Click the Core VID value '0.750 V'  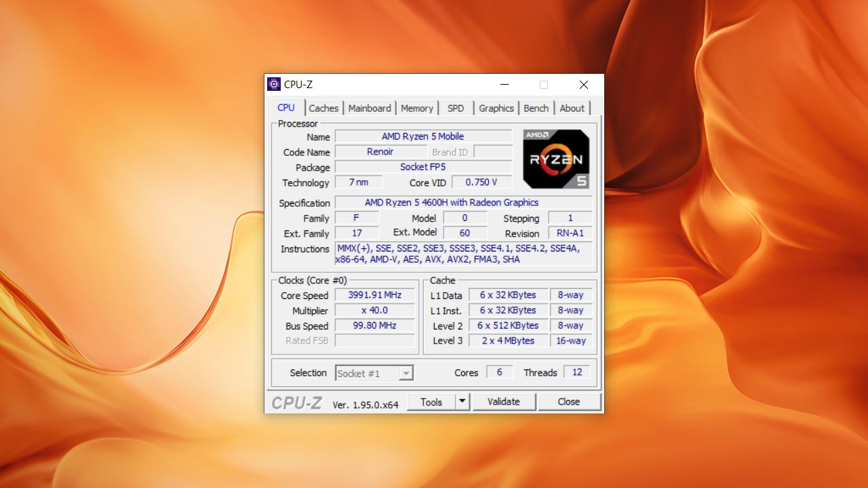pos(481,182)
